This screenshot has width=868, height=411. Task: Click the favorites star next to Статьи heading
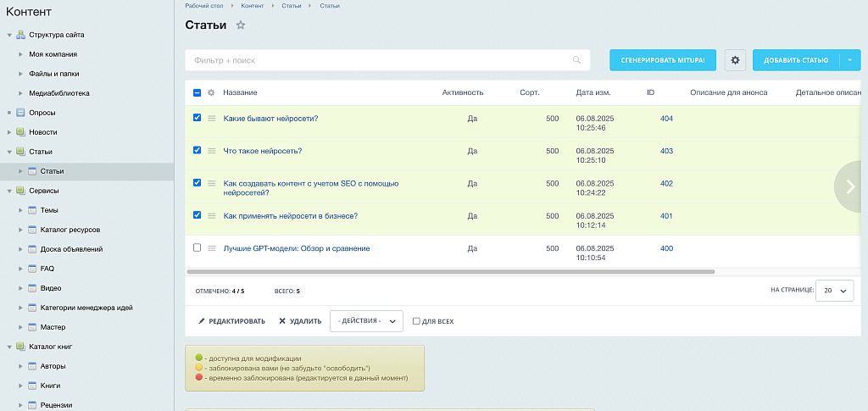241,25
